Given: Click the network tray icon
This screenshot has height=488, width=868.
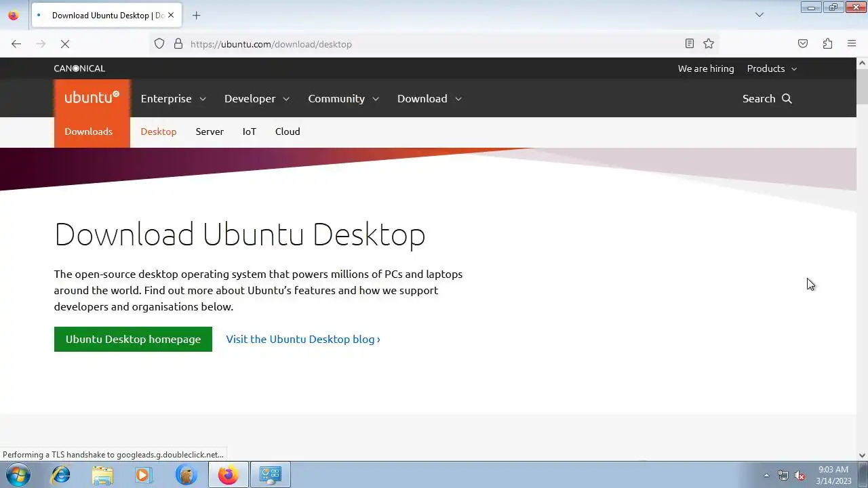Looking at the screenshot, I should click(x=783, y=475).
